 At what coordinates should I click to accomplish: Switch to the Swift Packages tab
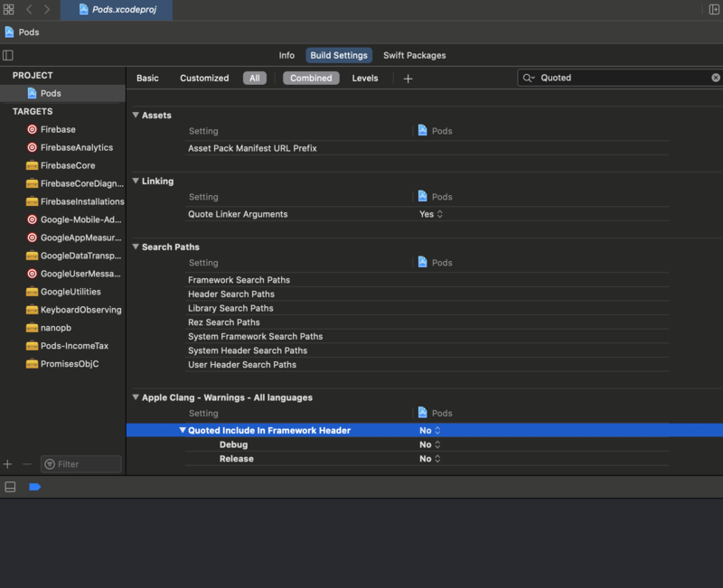(414, 55)
